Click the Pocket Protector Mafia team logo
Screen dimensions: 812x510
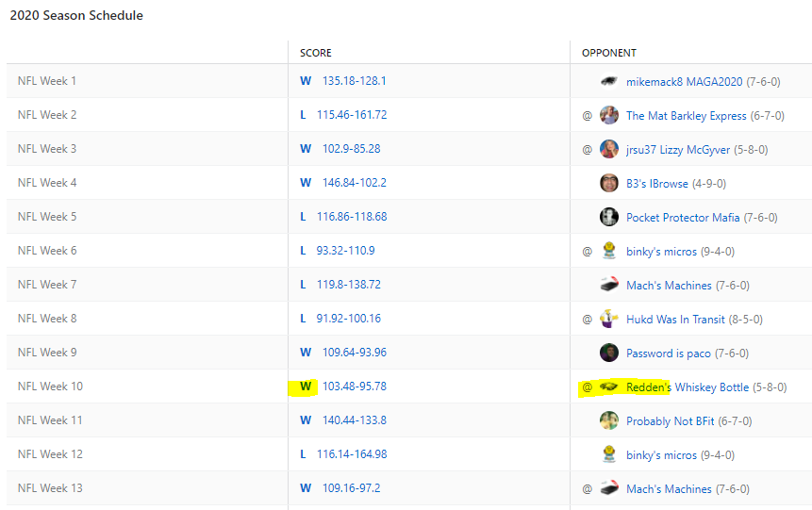[x=609, y=217]
